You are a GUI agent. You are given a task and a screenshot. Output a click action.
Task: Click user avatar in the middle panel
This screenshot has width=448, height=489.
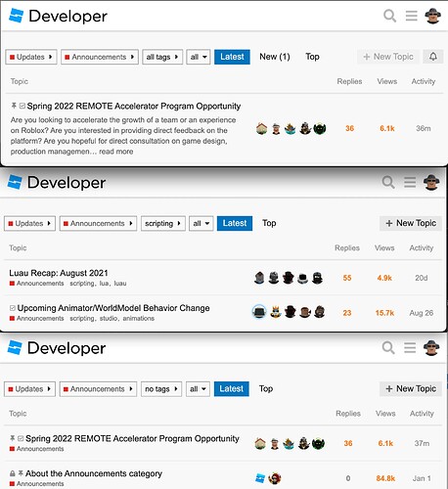click(x=431, y=182)
